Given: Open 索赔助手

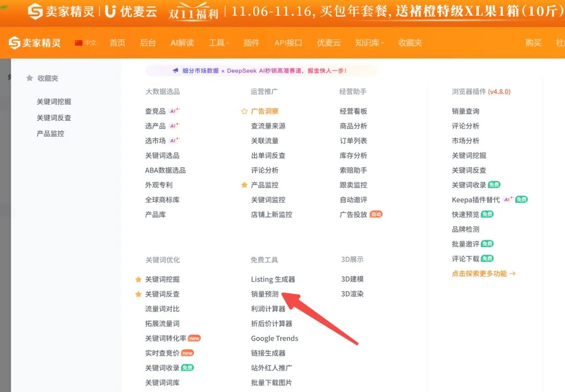Looking at the screenshot, I should pyautogui.click(x=353, y=170).
